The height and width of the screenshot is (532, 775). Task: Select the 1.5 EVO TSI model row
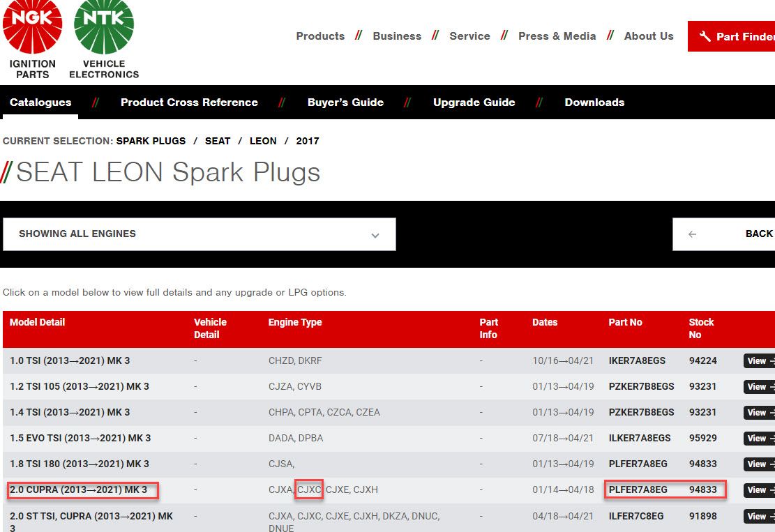(x=80, y=439)
